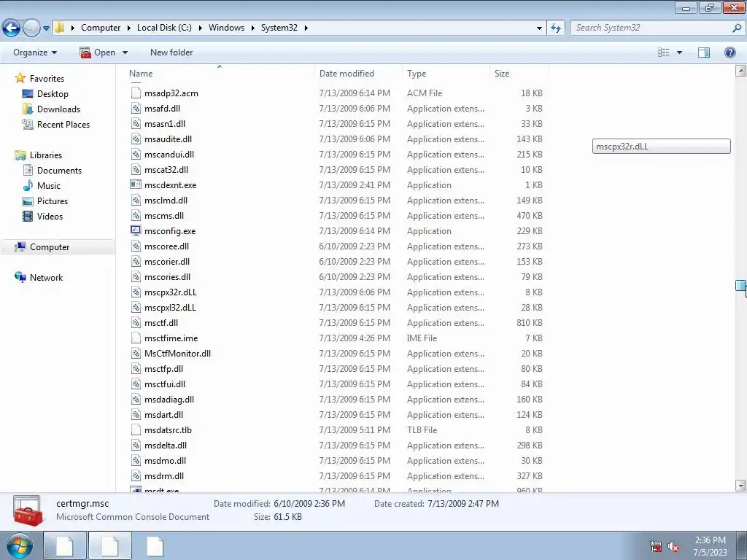Click the muted volume tray icon
The height and width of the screenshot is (560, 747).
[673, 546]
